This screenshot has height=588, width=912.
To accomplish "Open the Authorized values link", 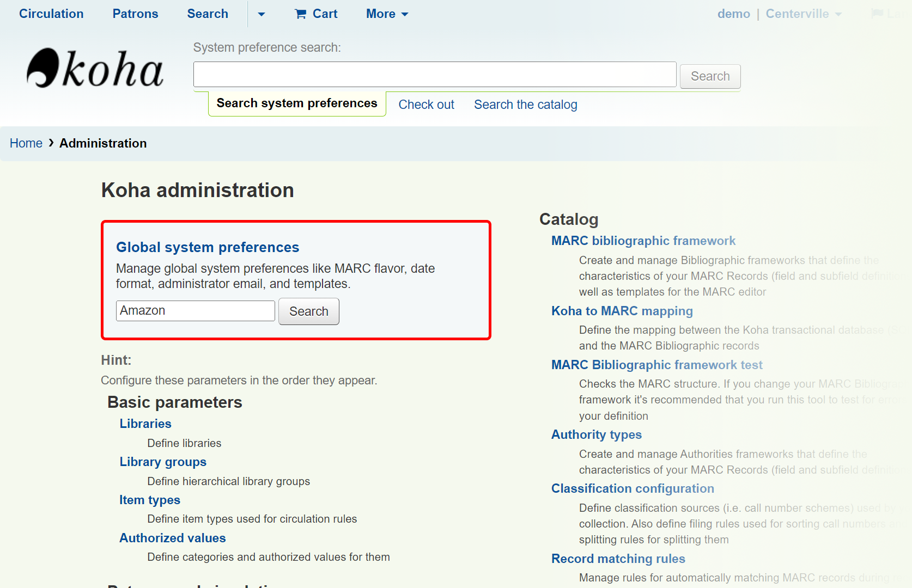I will pyautogui.click(x=173, y=538).
